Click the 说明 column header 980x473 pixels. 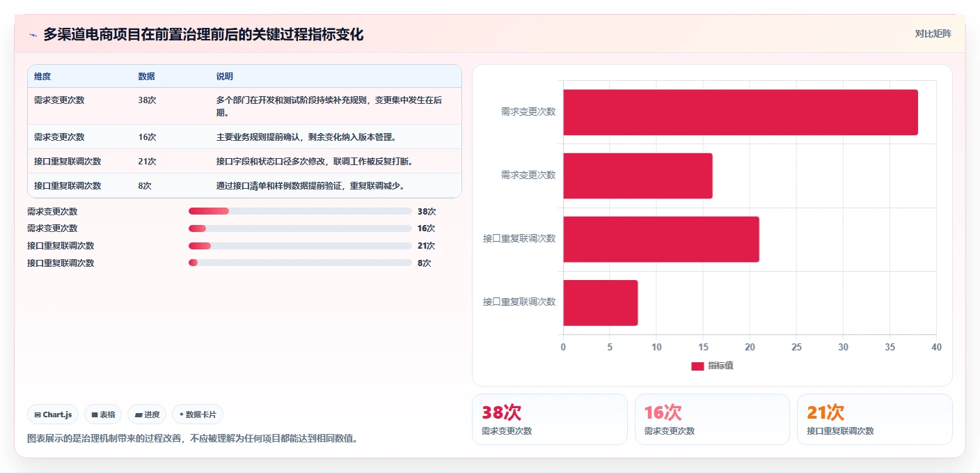[x=225, y=76]
